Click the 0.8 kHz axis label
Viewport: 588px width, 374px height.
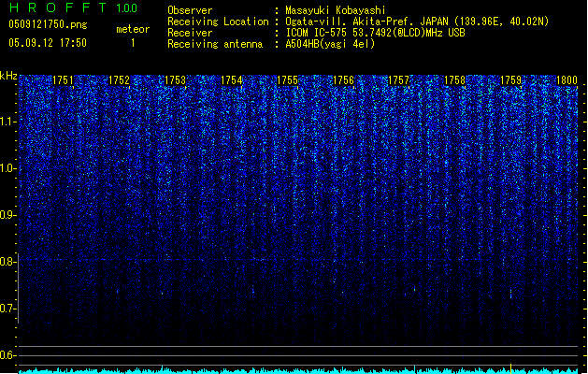(x=7, y=262)
